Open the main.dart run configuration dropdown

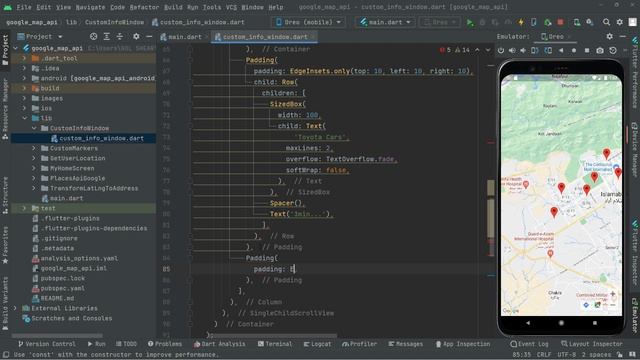tap(385, 22)
